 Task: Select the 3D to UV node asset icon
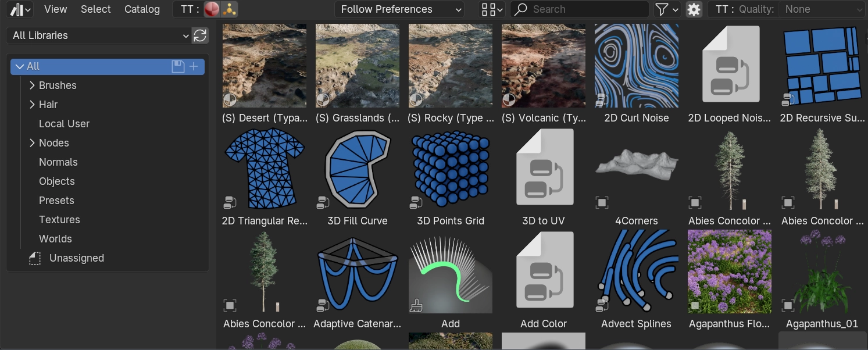pos(544,168)
